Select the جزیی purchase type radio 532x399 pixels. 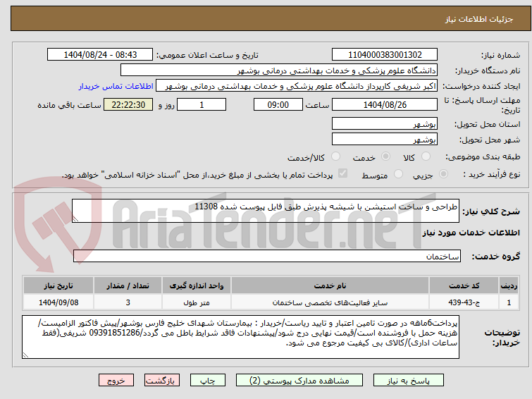443,174
